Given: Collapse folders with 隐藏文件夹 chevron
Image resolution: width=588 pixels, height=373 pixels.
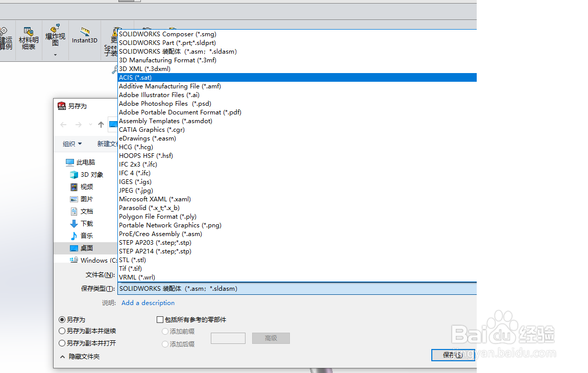Looking at the screenshot, I should pyautogui.click(x=63, y=357).
